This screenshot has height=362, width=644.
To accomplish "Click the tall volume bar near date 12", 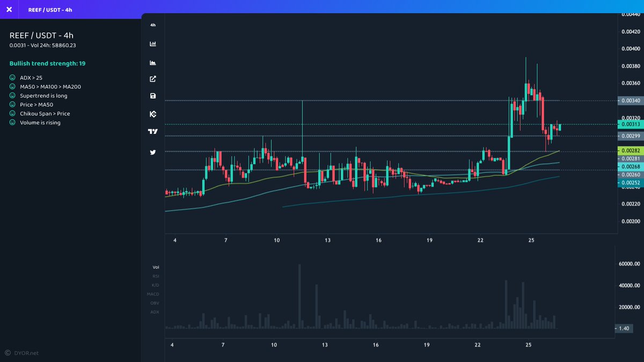I will pyautogui.click(x=299, y=296).
